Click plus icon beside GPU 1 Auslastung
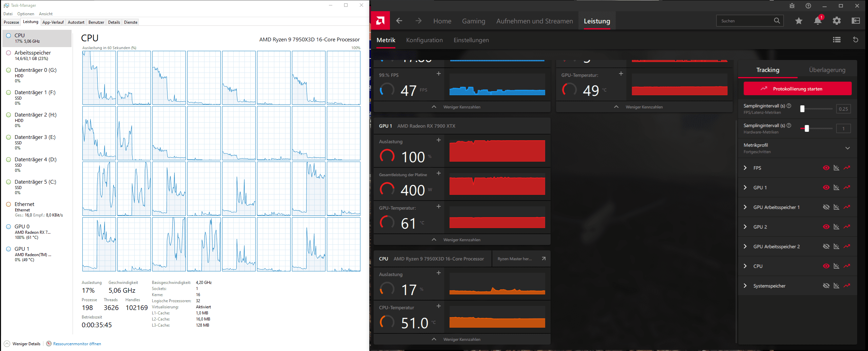This screenshot has width=868, height=351. pos(439,140)
